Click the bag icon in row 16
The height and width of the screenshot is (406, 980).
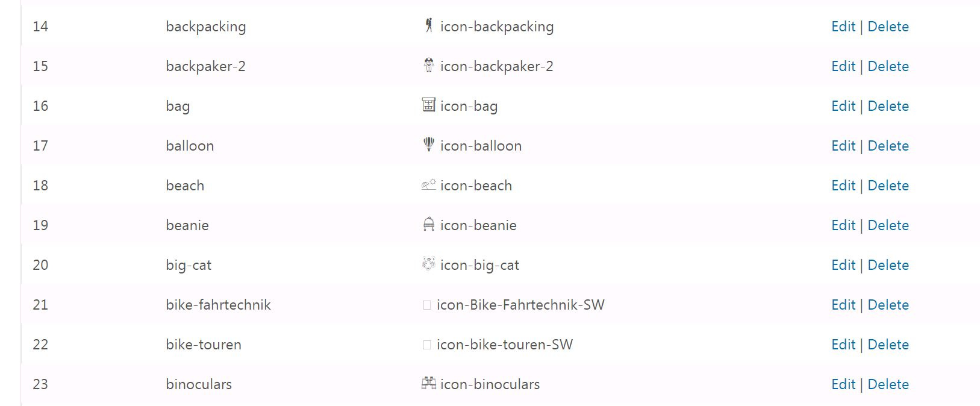pos(428,105)
